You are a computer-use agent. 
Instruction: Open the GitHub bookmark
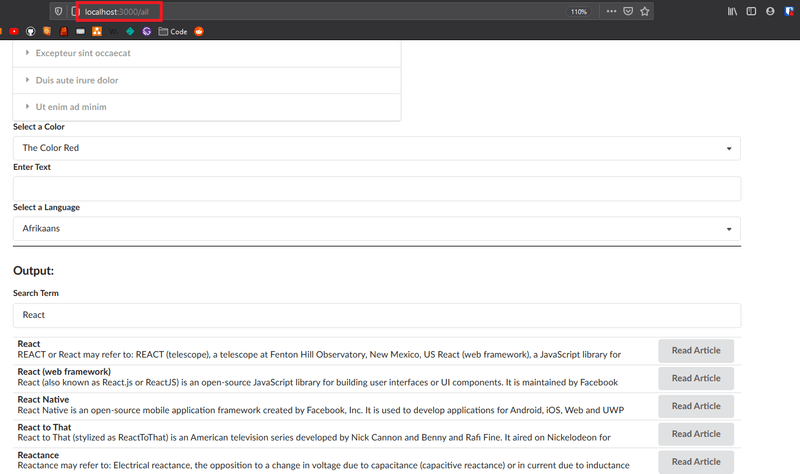31,32
